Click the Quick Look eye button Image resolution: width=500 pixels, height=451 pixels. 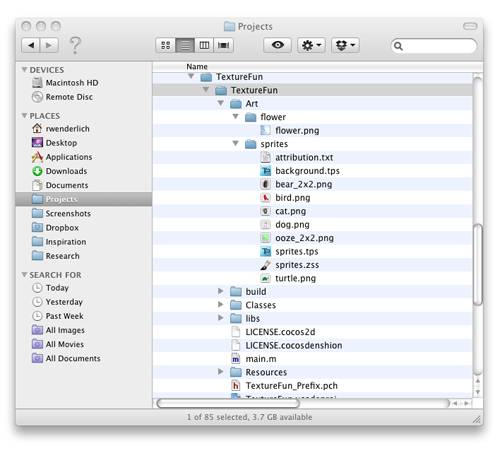(x=277, y=45)
